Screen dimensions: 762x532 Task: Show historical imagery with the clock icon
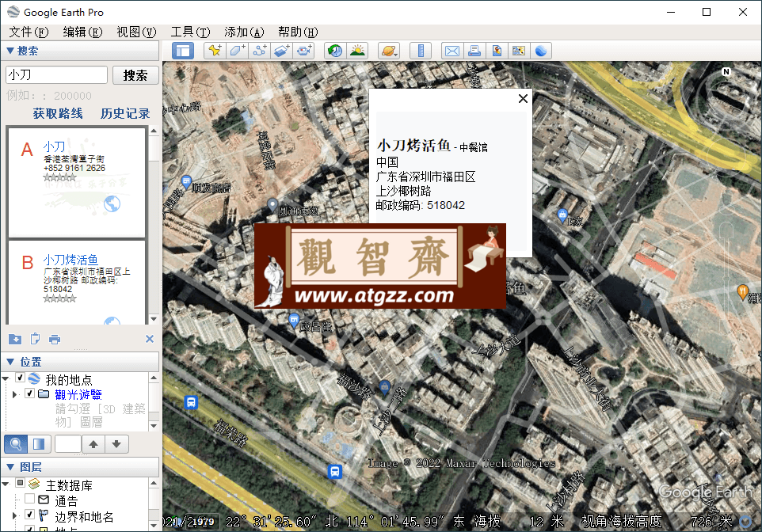point(335,51)
